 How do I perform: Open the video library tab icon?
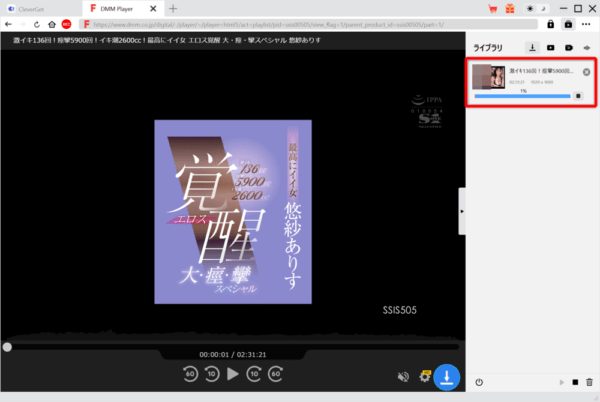pos(551,48)
